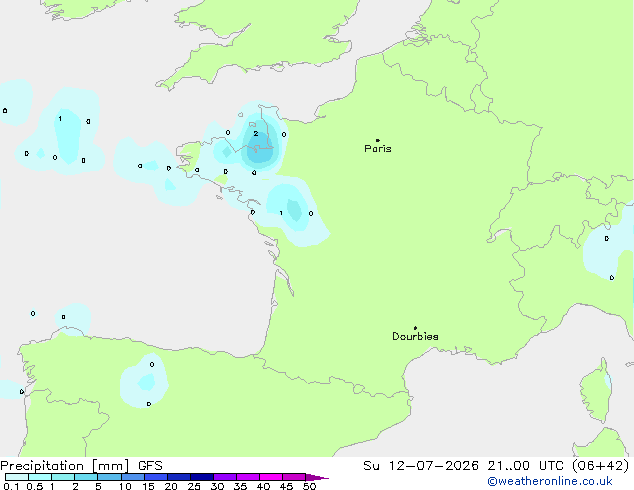Click the GFS model label
Screen dimensions: 634x490
tap(150, 466)
